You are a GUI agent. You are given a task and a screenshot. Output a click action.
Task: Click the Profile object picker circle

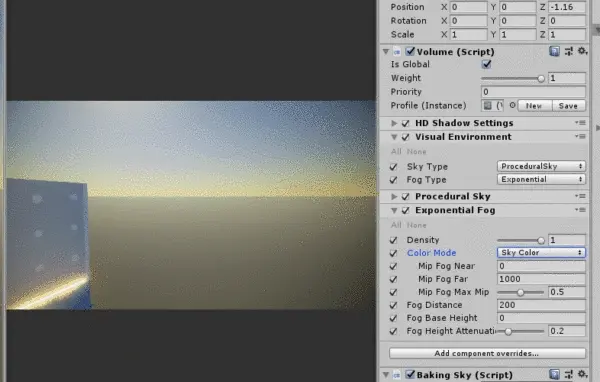[512, 105]
